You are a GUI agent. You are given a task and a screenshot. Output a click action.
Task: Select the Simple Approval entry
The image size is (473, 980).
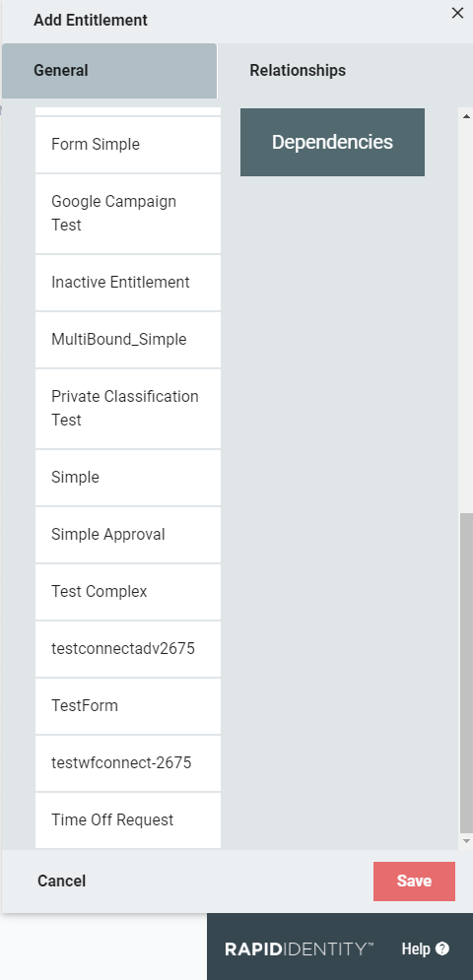[x=128, y=535]
